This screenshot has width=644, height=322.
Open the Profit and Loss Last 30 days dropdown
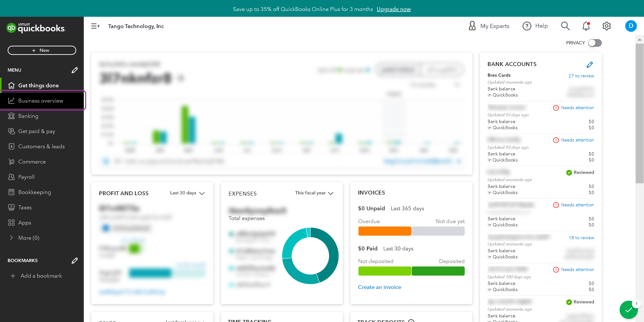pyautogui.click(x=187, y=193)
